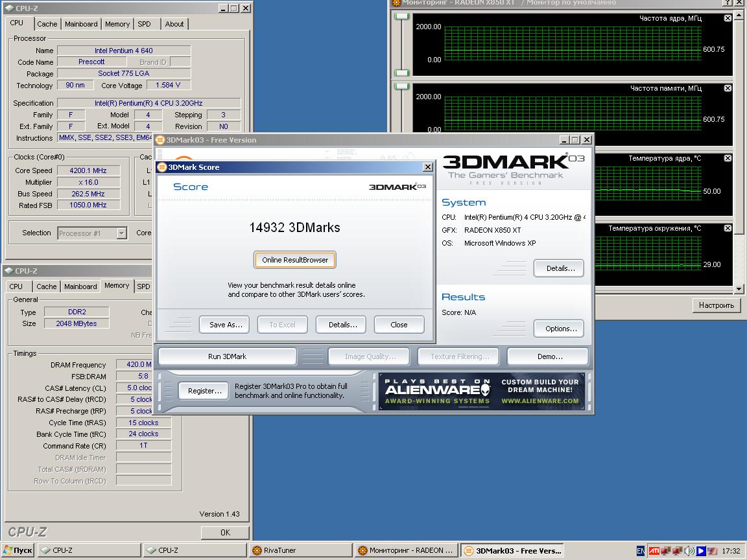Click the Alienware advertisement banner
The width and height of the screenshot is (747, 560).
tap(481, 391)
